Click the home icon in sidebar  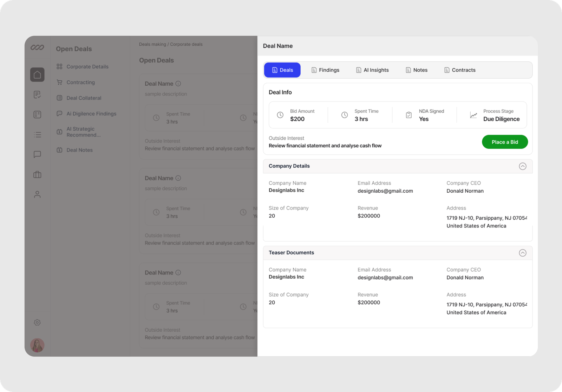coord(37,75)
